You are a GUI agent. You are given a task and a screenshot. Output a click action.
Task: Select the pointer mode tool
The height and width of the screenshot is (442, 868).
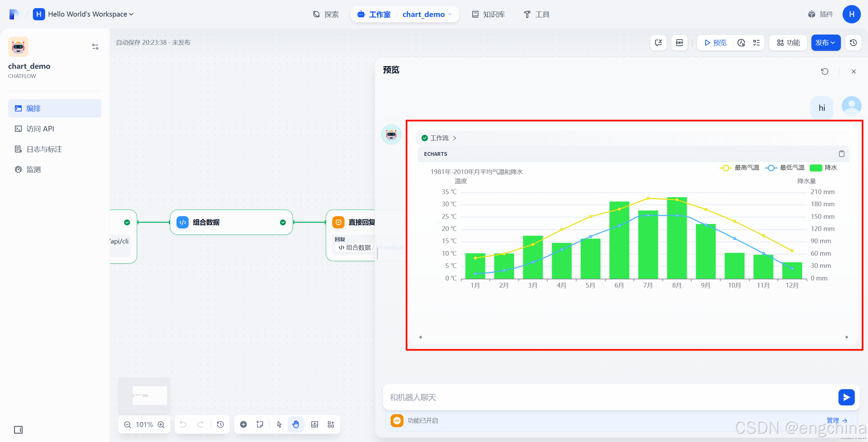point(279,424)
